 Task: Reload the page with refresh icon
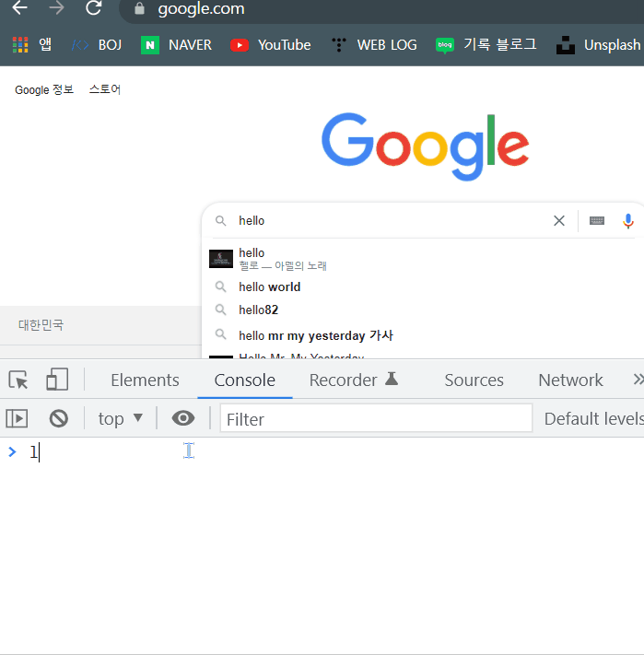click(x=94, y=7)
